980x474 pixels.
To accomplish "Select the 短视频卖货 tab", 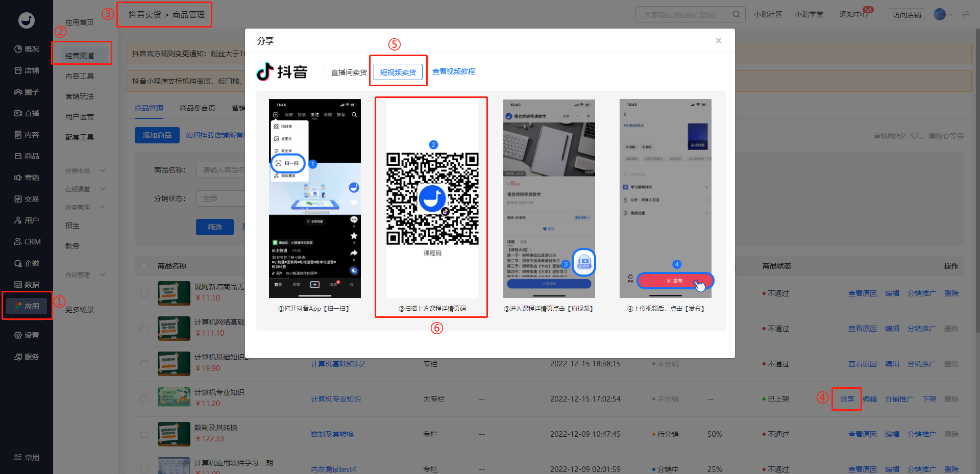I will (398, 72).
